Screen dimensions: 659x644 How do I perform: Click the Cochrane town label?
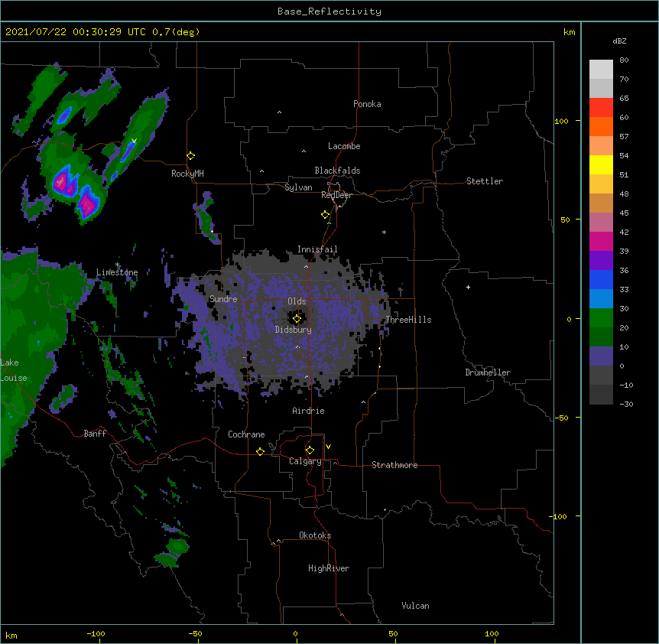(x=246, y=434)
